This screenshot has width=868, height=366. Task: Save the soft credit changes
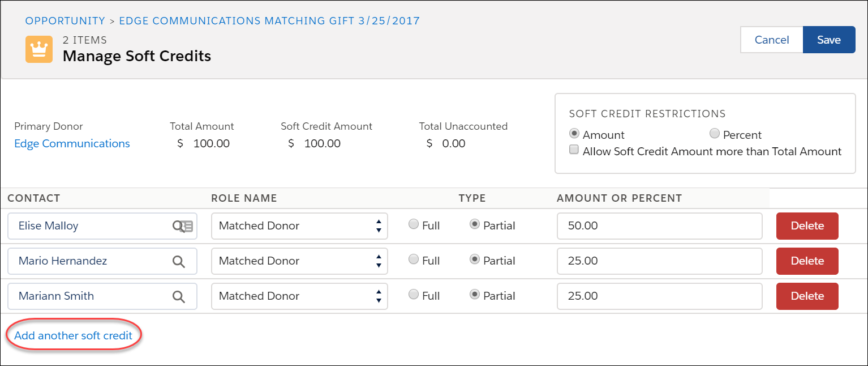coord(828,40)
